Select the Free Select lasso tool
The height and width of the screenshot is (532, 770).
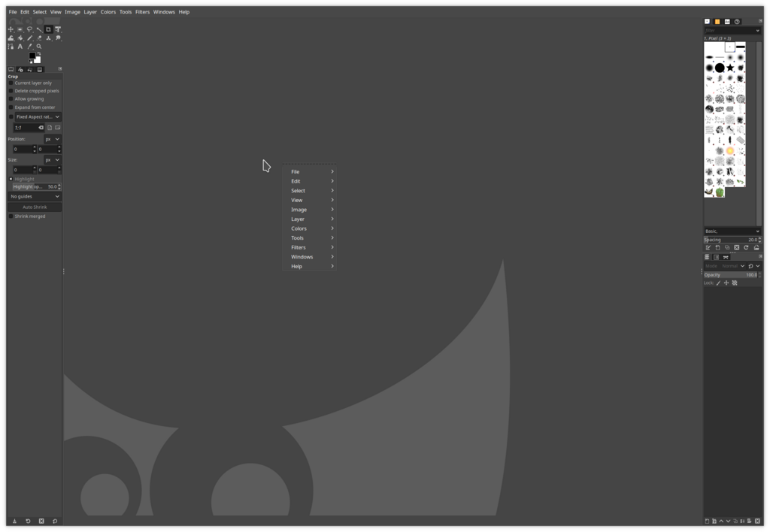[29, 29]
